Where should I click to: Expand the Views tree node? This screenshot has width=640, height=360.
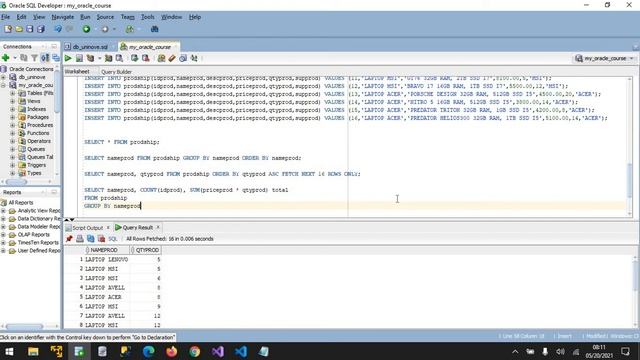pyautogui.click(x=12, y=101)
